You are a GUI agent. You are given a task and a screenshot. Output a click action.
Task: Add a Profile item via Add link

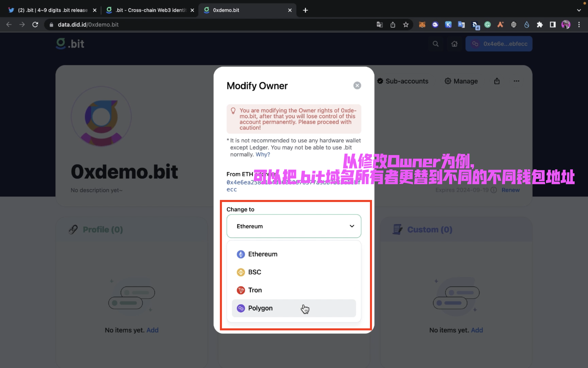152,330
